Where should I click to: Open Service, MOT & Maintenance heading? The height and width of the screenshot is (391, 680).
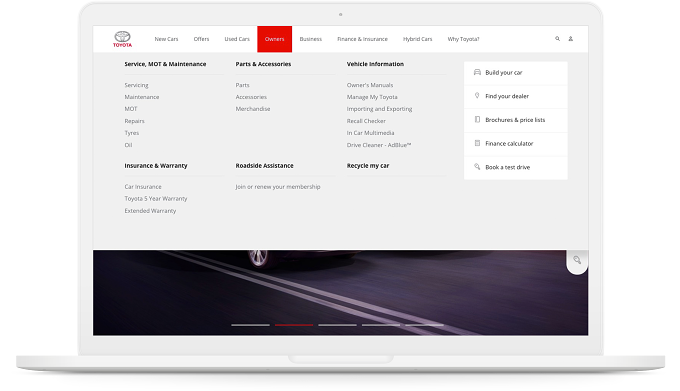pos(165,64)
